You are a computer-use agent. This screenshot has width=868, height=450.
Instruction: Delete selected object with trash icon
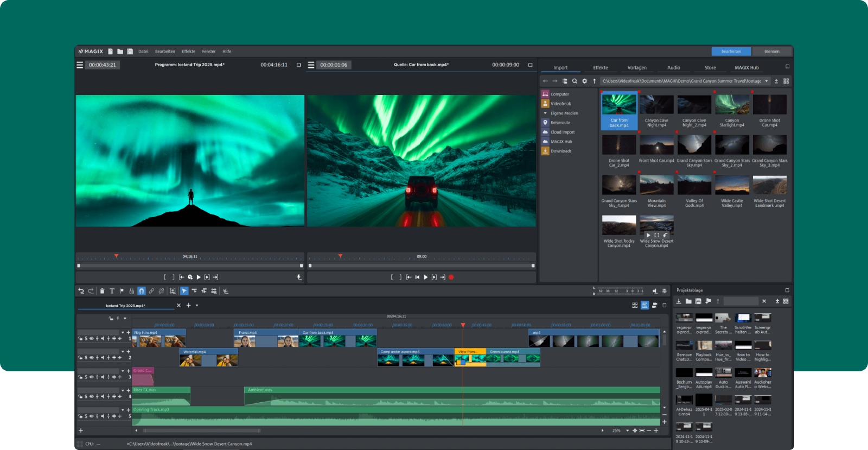pos(102,291)
